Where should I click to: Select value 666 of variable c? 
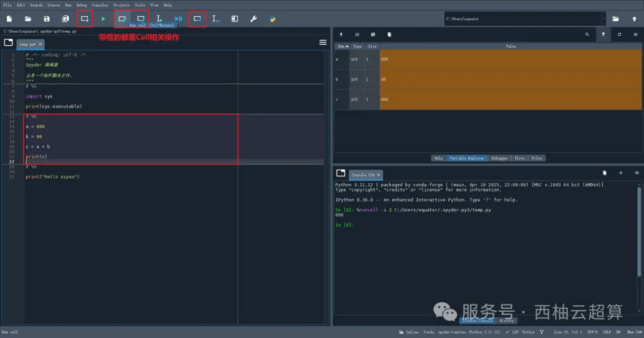[x=511, y=100]
